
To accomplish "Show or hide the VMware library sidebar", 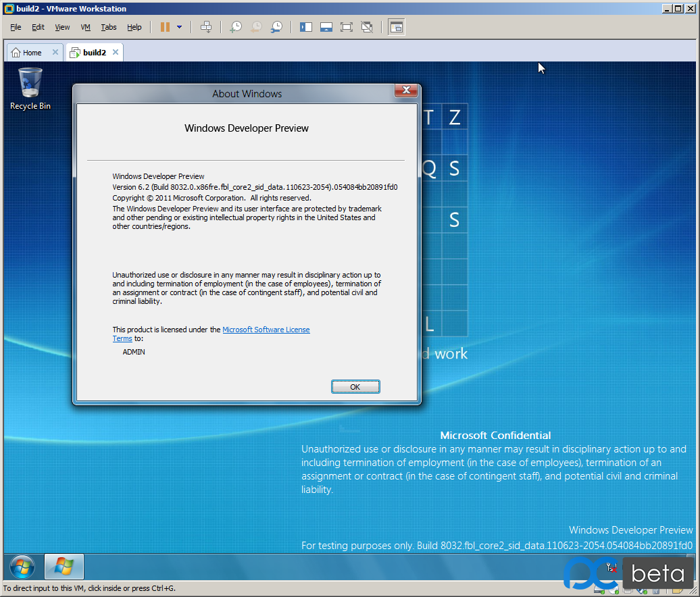I will coord(306,27).
